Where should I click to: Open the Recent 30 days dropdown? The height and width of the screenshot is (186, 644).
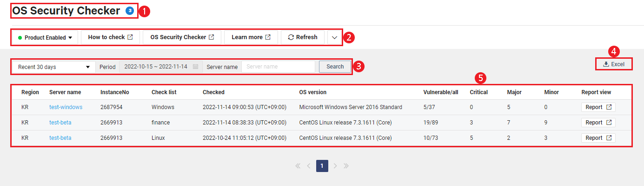point(53,67)
